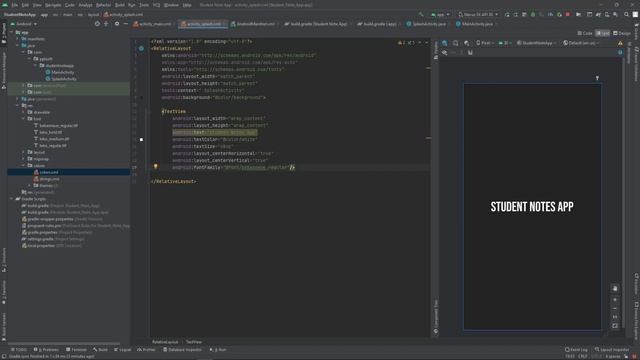Viewport: 640px width, 360px height.
Task: Open the Default (en-us) locale dropdown
Action: 581,43
